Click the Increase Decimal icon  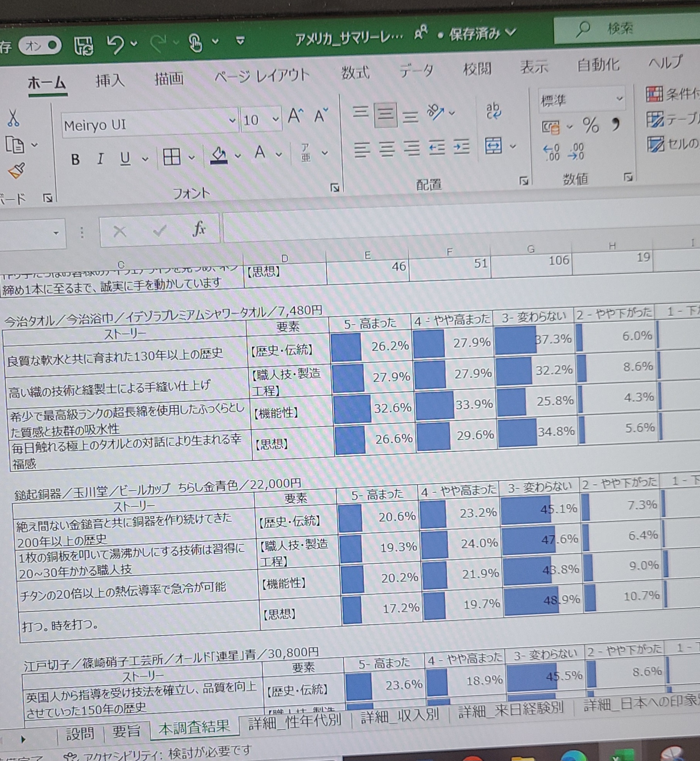click(x=551, y=152)
